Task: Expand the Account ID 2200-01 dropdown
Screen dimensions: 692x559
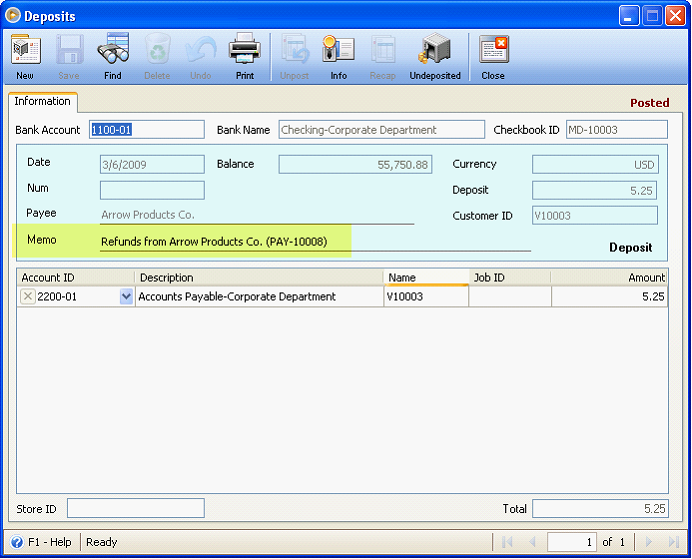Action: (x=126, y=296)
